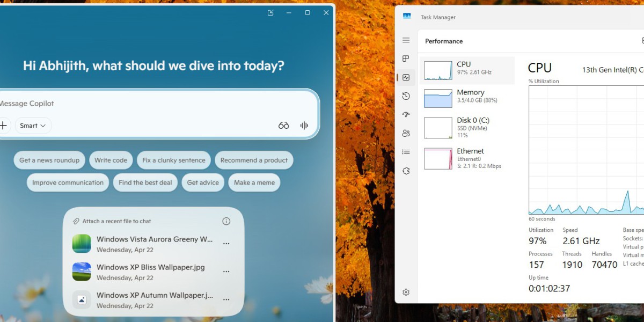Click Find the best deal chip
Image resolution: width=644 pixels, height=322 pixels.
click(145, 182)
